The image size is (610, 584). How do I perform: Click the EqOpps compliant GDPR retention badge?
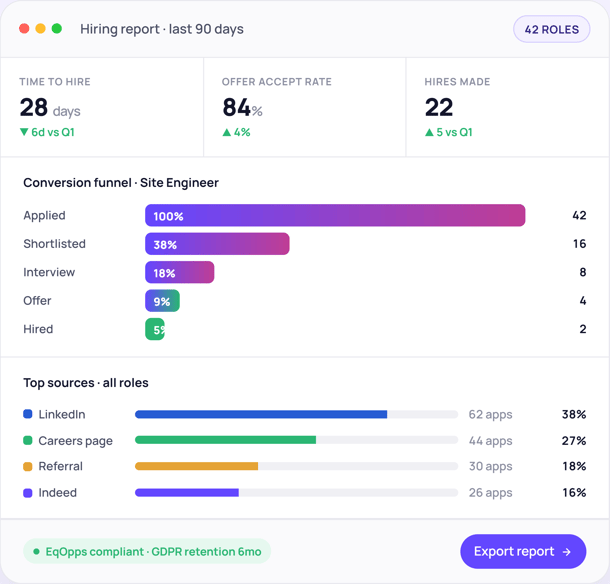pos(147,551)
